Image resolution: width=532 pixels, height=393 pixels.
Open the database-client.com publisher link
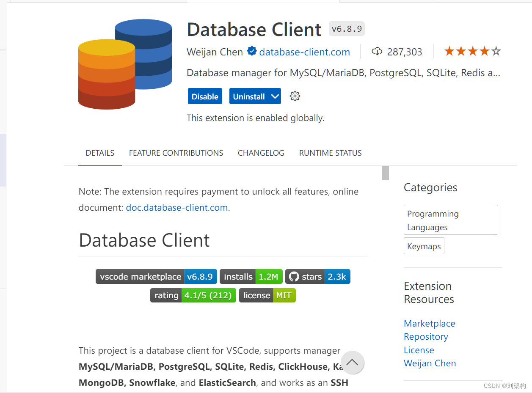(305, 52)
